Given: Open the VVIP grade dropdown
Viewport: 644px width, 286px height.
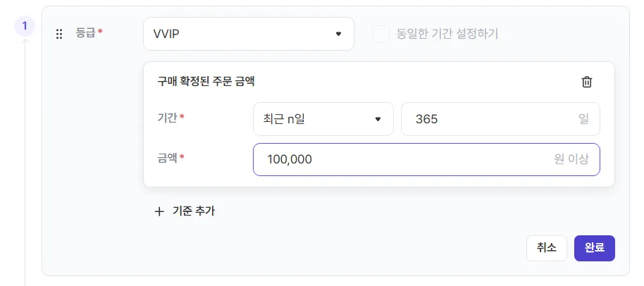Looking at the screenshot, I should pos(249,34).
